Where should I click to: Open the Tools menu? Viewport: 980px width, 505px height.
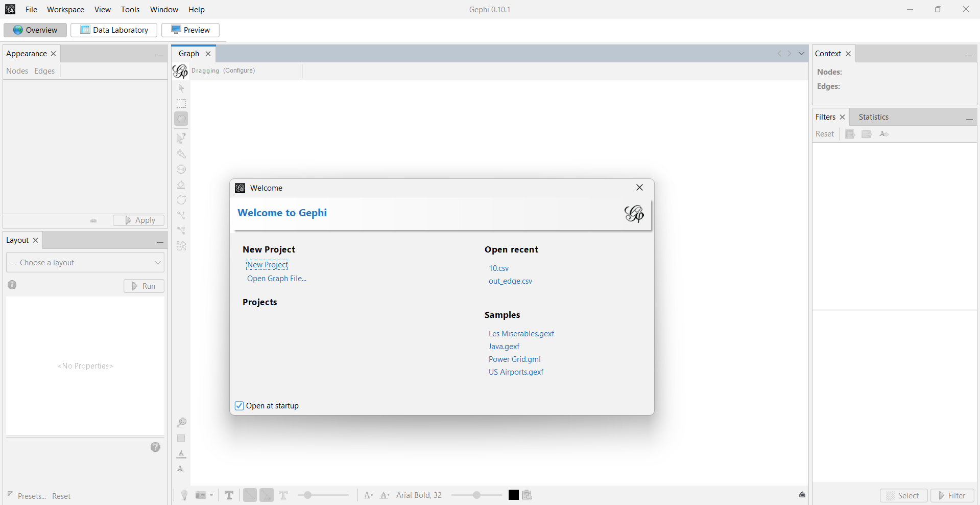point(130,9)
